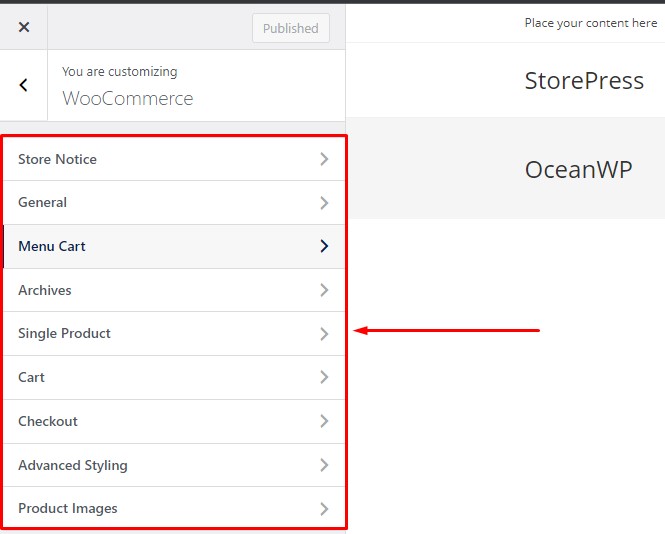Screen dimensions: 665x534
Task: Open the Cart section
Action: pos(174,377)
